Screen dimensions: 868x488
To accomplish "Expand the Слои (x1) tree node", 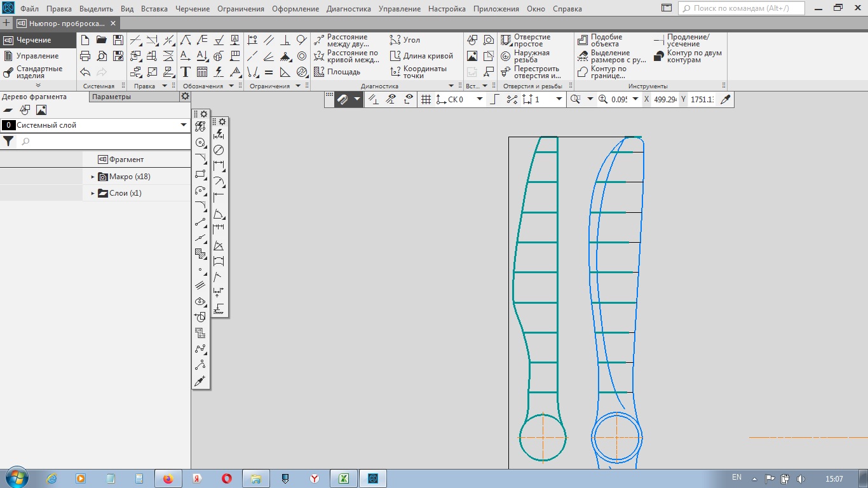I will click(93, 193).
